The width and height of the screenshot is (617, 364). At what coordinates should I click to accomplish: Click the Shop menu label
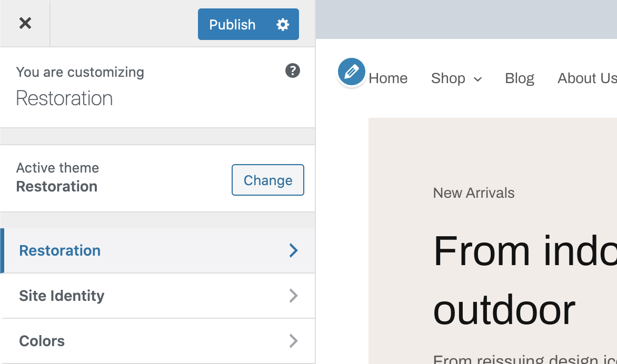click(x=448, y=78)
